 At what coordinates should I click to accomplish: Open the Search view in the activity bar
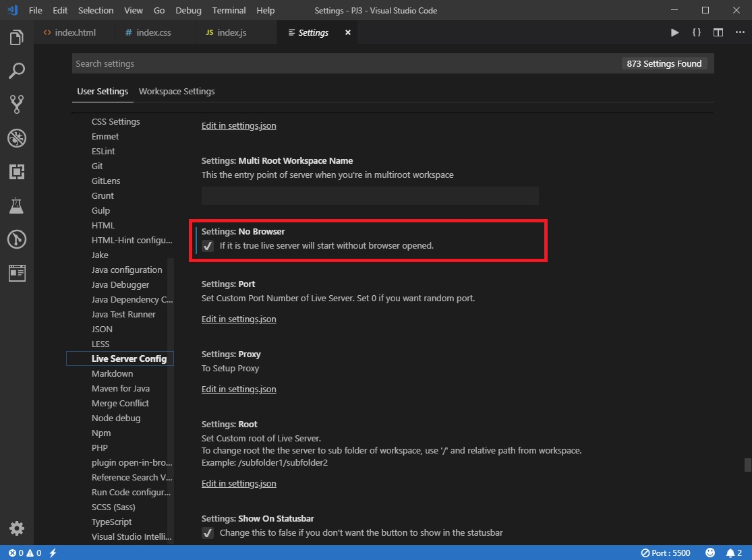[16, 71]
